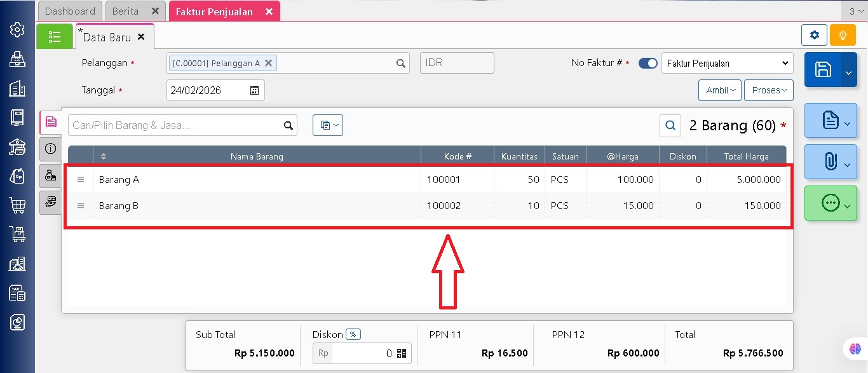868x373 pixels.
Task: Open the bank building sidebar icon
Action: [17, 147]
